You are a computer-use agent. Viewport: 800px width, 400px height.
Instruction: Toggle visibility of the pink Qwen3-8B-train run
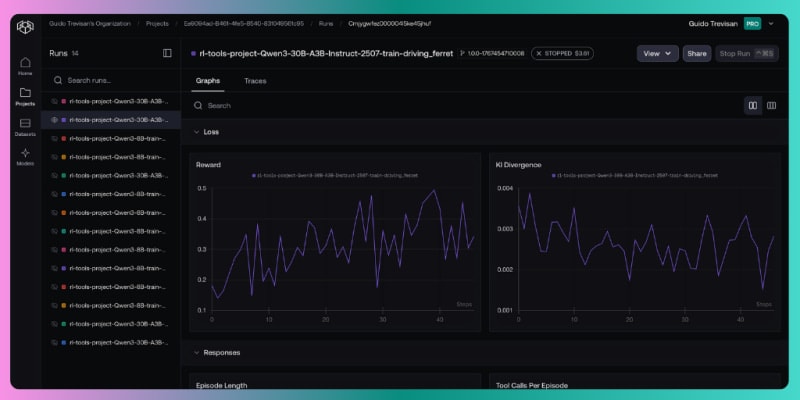coord(55,249)
